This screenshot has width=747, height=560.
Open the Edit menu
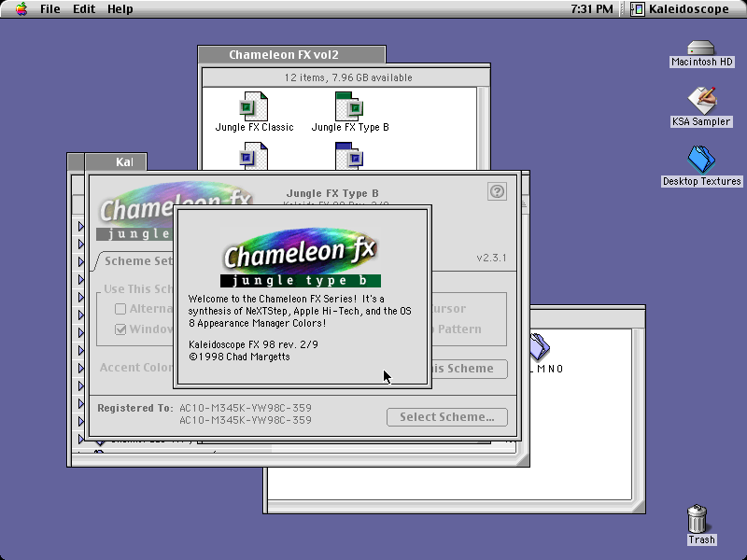(84, 9)
